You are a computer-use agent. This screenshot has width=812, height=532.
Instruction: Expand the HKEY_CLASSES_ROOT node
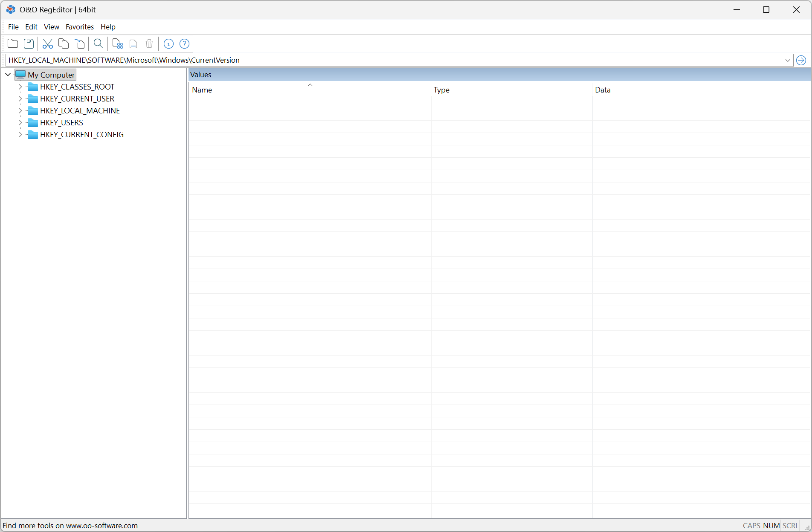click(20, 87)
